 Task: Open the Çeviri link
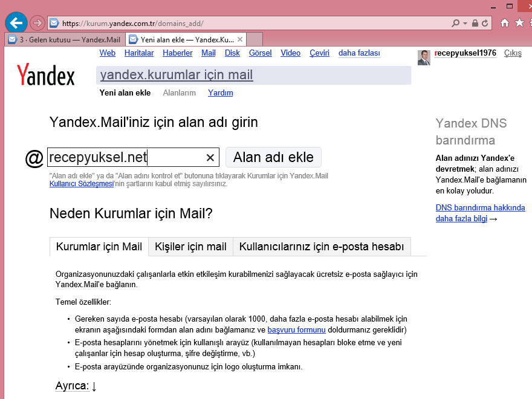[x=319, y=53]
